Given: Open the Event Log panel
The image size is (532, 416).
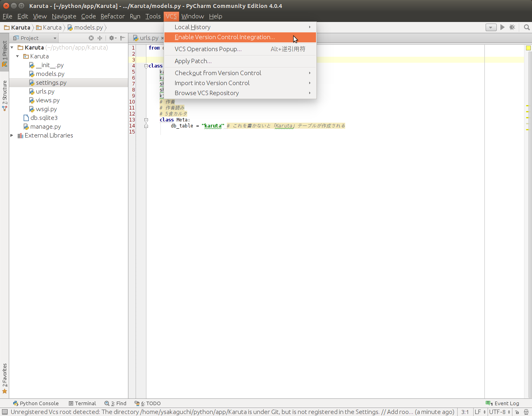Looking at the screenshot, I should click(502, 403).
